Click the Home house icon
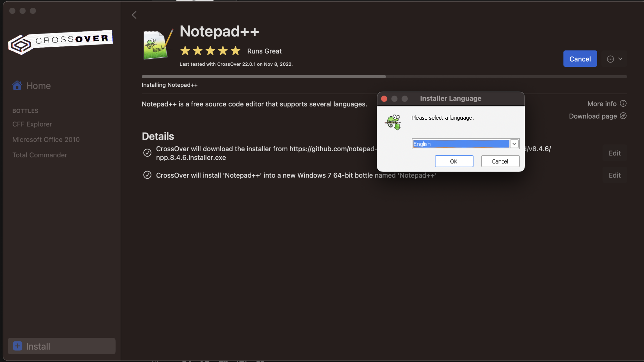 click(17, 85)
